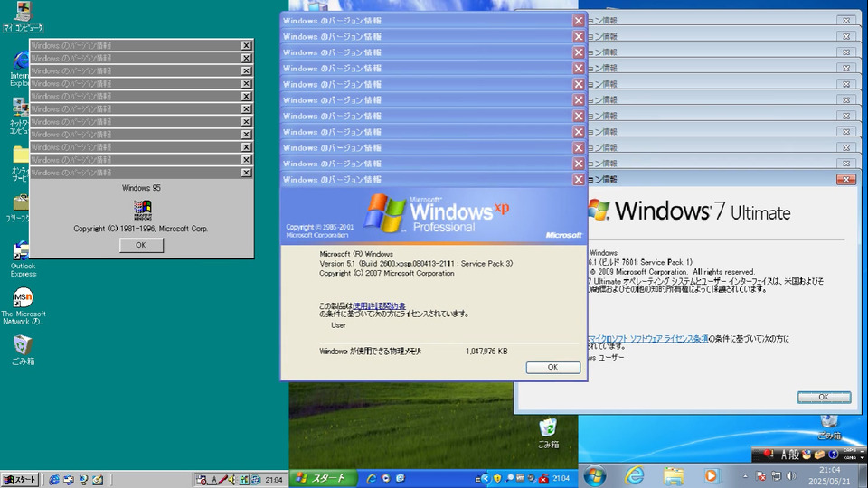868x488 pixels.
Task: Open Windows Explorer folder on Windows 7 taskbar
Action: (674, 476)
